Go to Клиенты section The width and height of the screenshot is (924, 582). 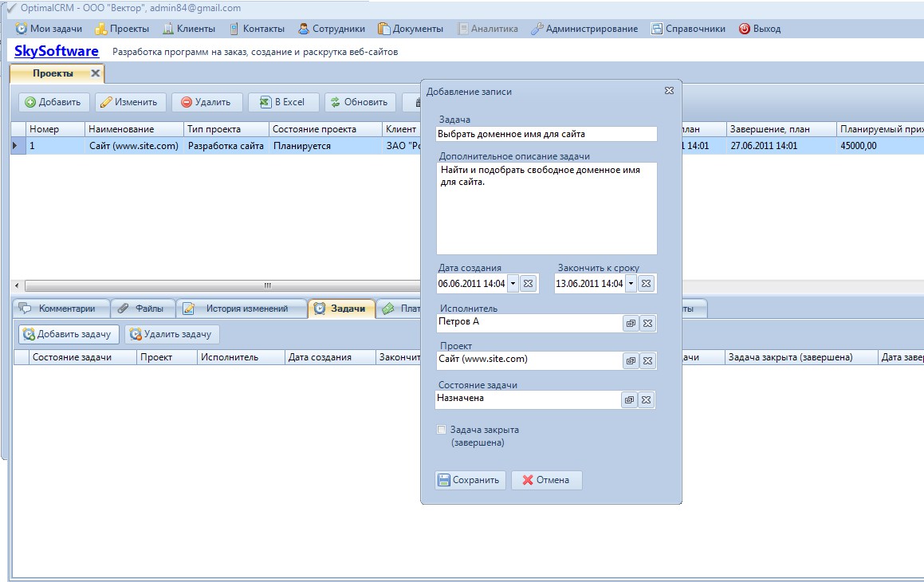(189, 28)
